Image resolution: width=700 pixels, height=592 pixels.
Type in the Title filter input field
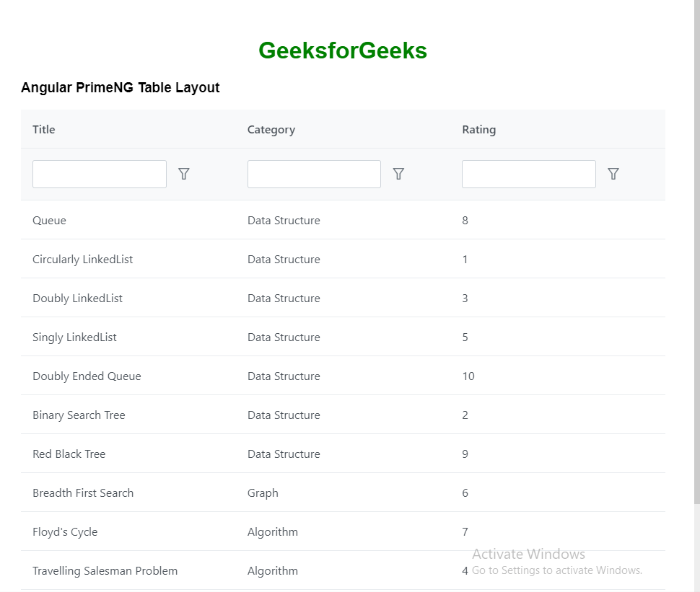pyautogui.click(x=100, y=174)
